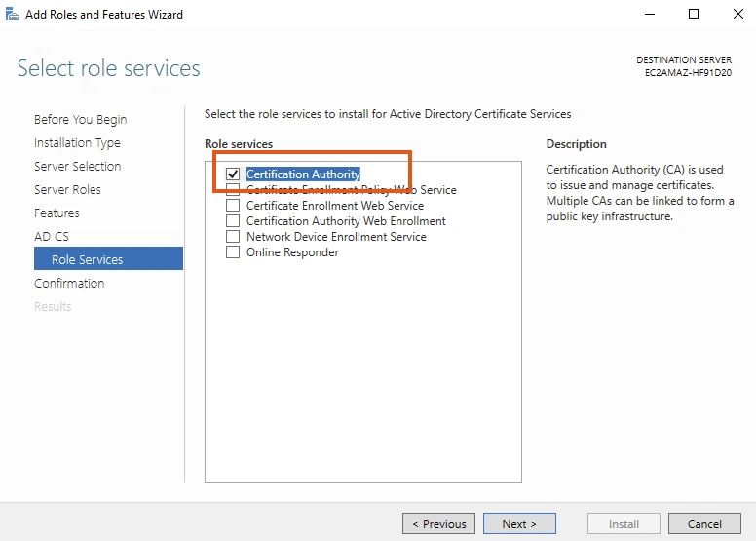The width and height of the screenshot is (756, 541).
Task: Jump to the Server Selection page
Action: [x=77, y=167]
